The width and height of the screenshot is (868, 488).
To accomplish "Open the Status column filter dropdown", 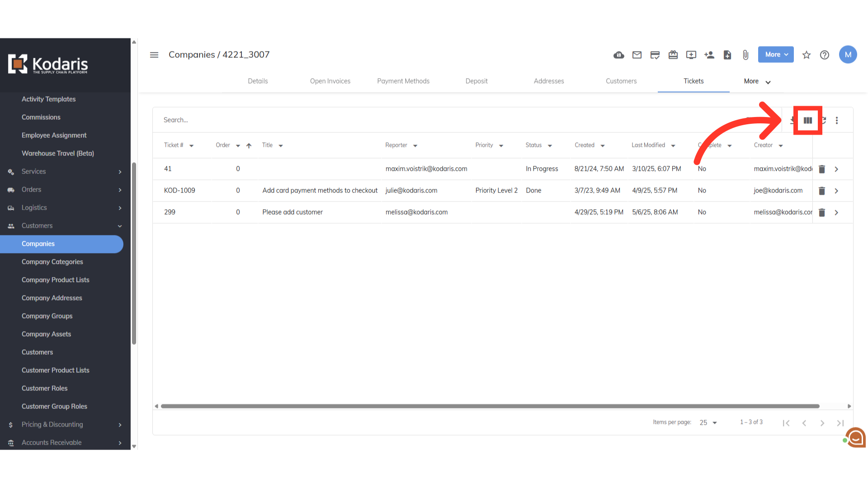I will (x=550, y=145).
